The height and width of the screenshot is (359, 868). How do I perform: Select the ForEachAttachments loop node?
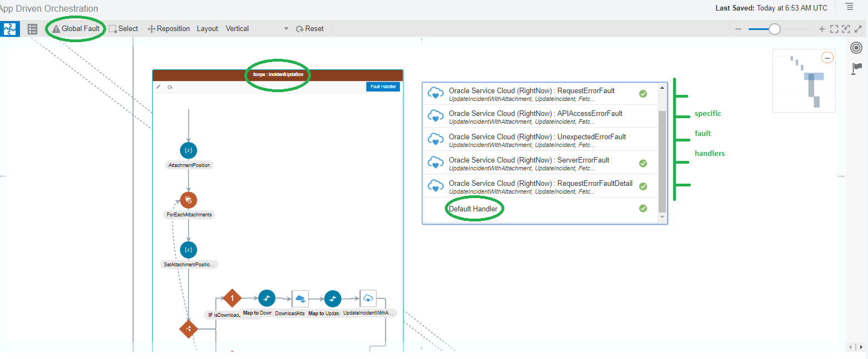pyautogui.click(x=188, y=200)
